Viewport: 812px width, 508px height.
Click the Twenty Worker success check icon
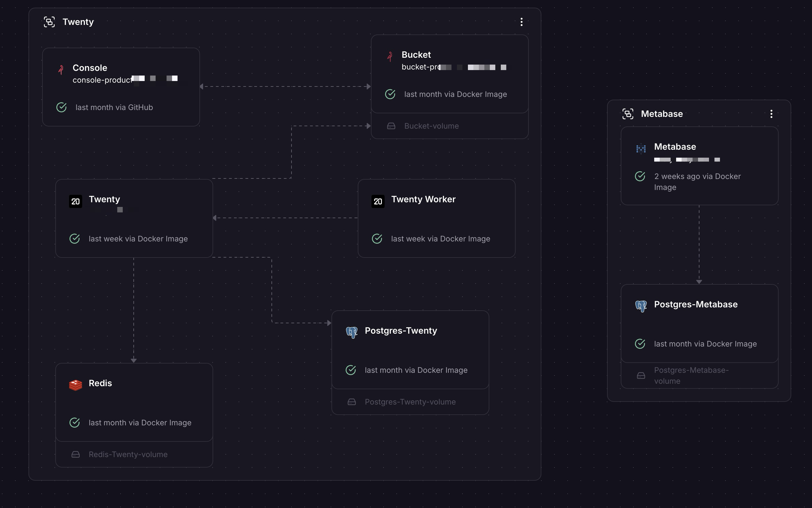[377, 239]
